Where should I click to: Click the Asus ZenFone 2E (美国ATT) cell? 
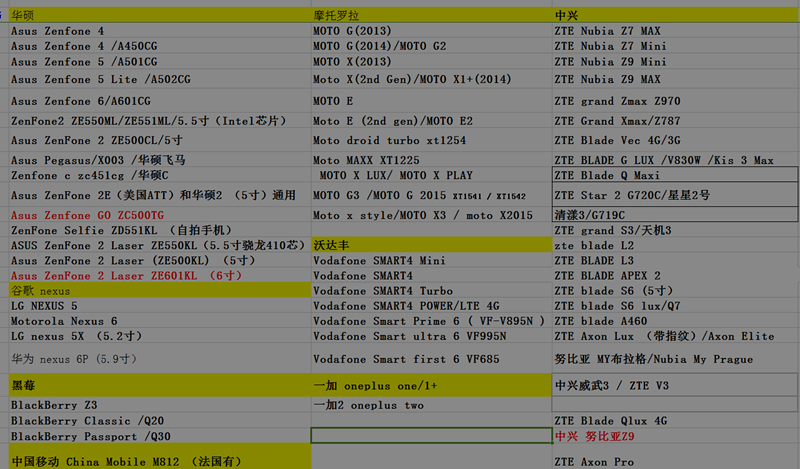point(160,195)
